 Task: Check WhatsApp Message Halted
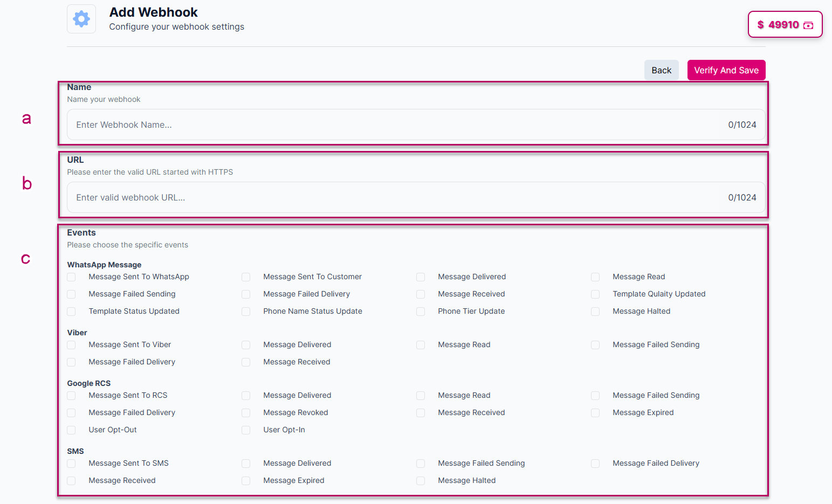click(x=595, y=312)
